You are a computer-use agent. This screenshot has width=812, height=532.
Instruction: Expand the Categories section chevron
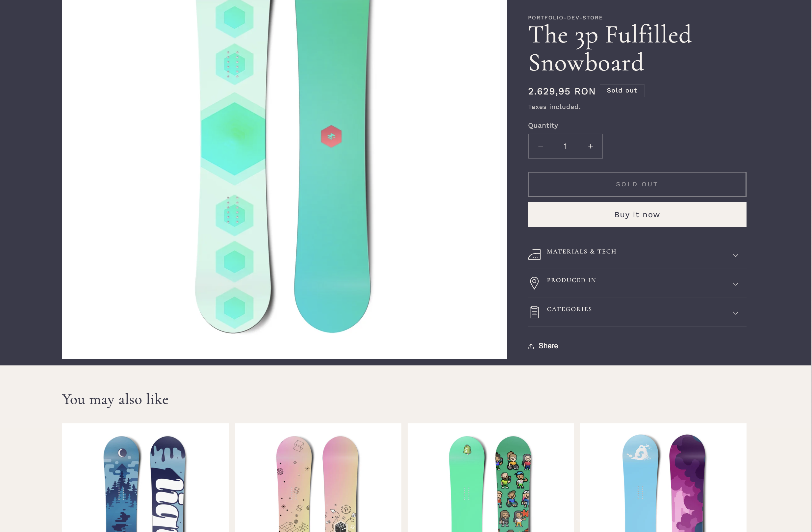[736, 313]
